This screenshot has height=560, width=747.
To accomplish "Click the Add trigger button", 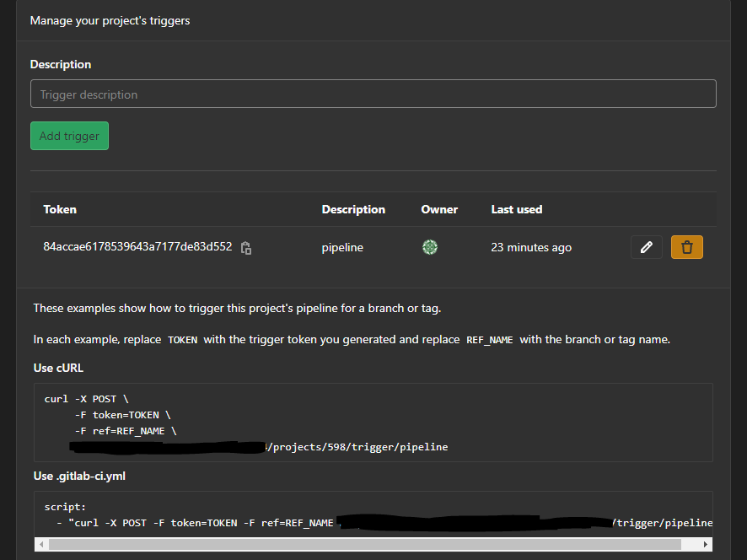I will [69, 136].
